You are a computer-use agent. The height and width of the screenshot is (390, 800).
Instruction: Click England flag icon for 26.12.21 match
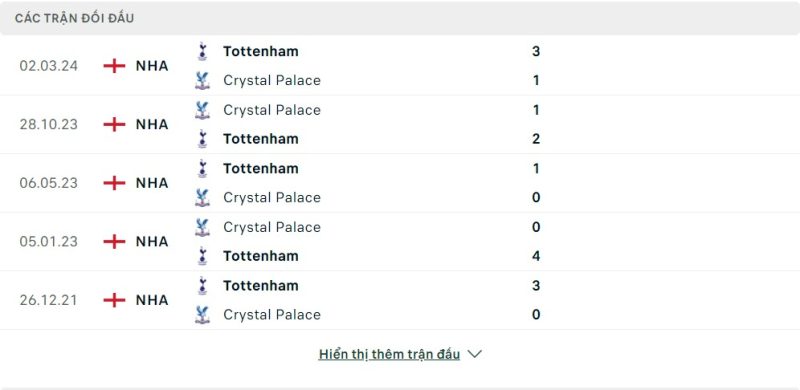tap(114, 300)
